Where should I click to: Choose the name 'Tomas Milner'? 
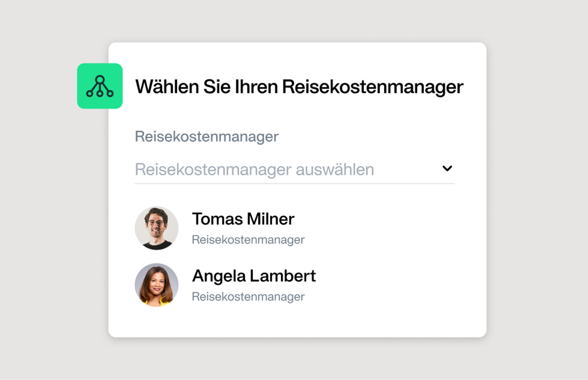pos(243,219)
